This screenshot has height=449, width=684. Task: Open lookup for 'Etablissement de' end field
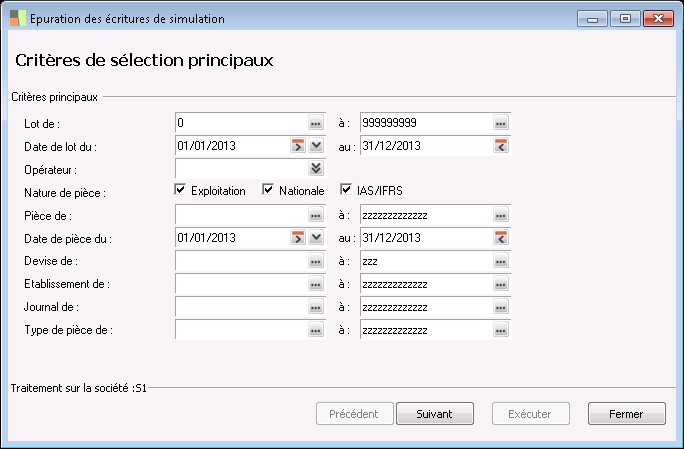tap(501, 284)
